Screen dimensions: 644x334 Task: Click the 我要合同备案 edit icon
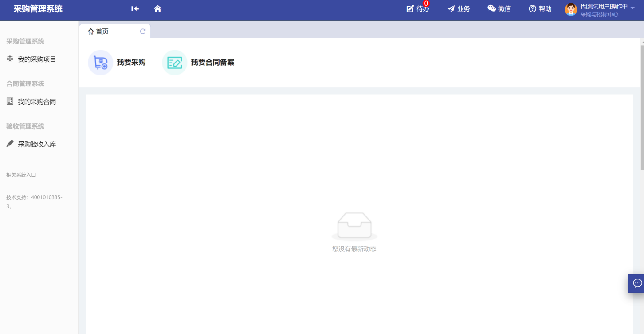175,63
